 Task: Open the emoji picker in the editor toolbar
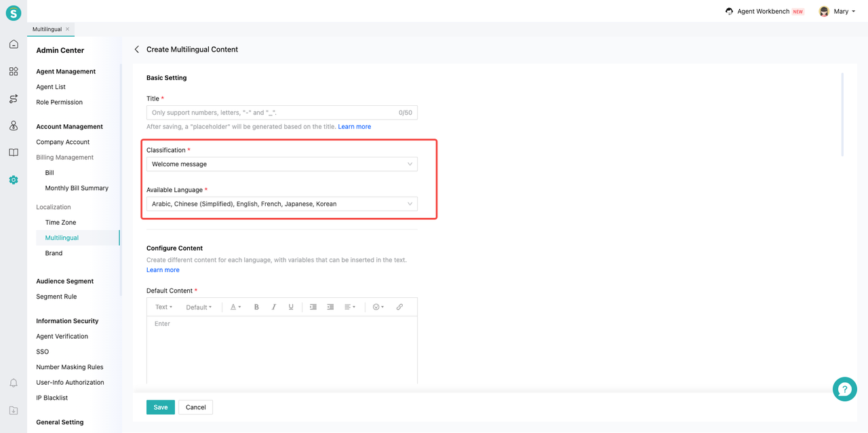pos(378,307)
